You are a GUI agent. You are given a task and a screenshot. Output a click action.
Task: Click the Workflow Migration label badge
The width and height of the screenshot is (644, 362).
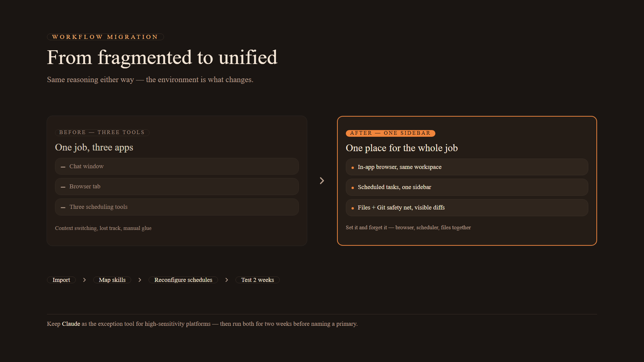105,37
